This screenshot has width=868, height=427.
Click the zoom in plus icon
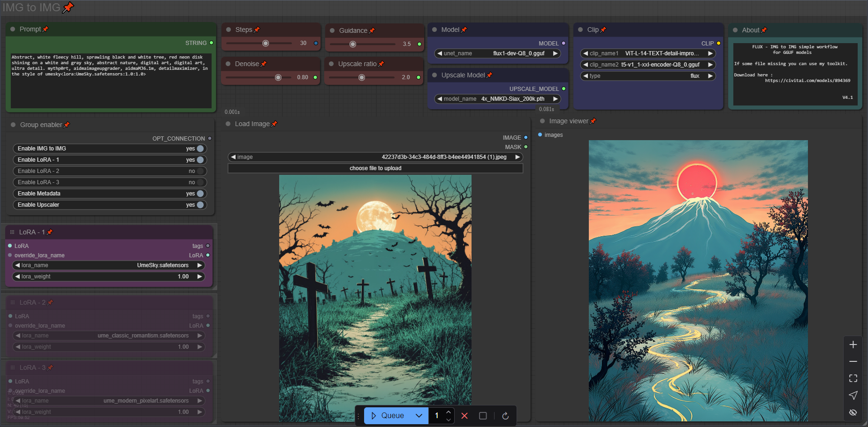pyautogui.click(x=853, y=345)
